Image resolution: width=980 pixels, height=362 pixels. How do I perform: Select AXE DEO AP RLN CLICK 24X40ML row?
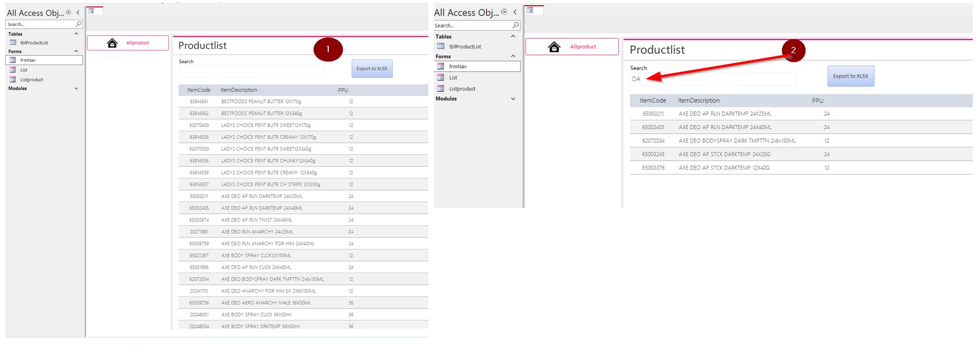[303, 267]
